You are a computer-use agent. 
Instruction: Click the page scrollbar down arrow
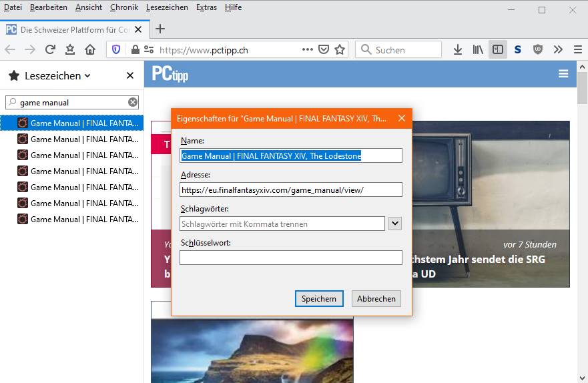[x=582, y=378]
